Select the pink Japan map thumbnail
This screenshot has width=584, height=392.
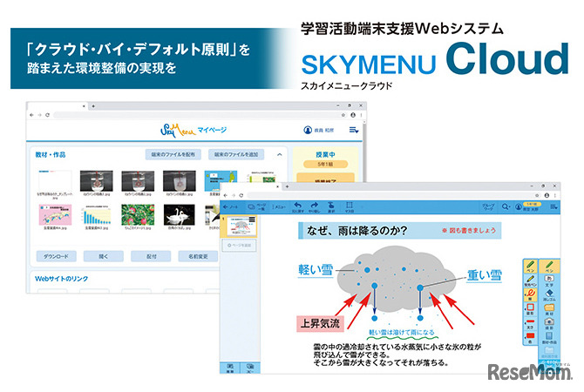55,215
